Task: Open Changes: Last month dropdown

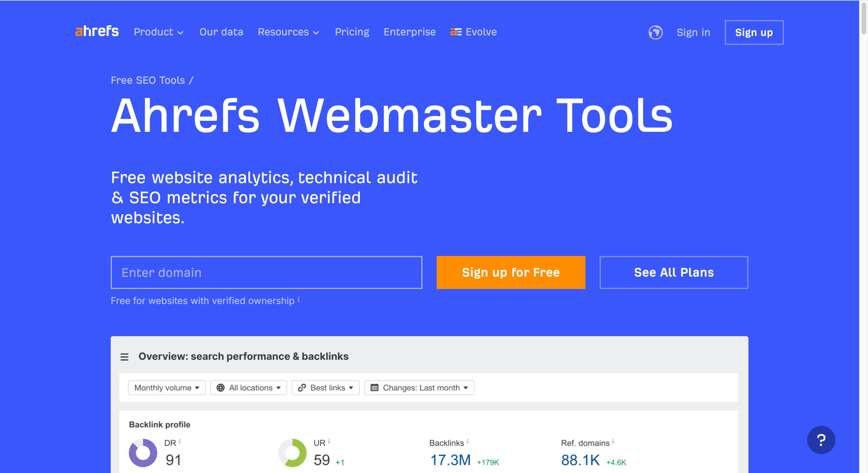Action: [419, 387]
